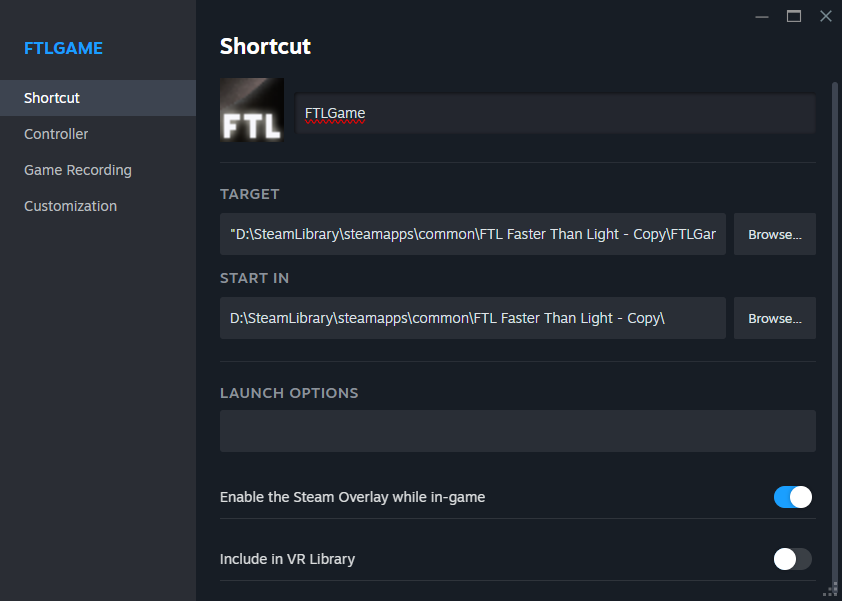Image resolution: width=842 pixels, height=601 pixels.
Task: Browse for the Start In folder
Action: click(x=775, y=318)
